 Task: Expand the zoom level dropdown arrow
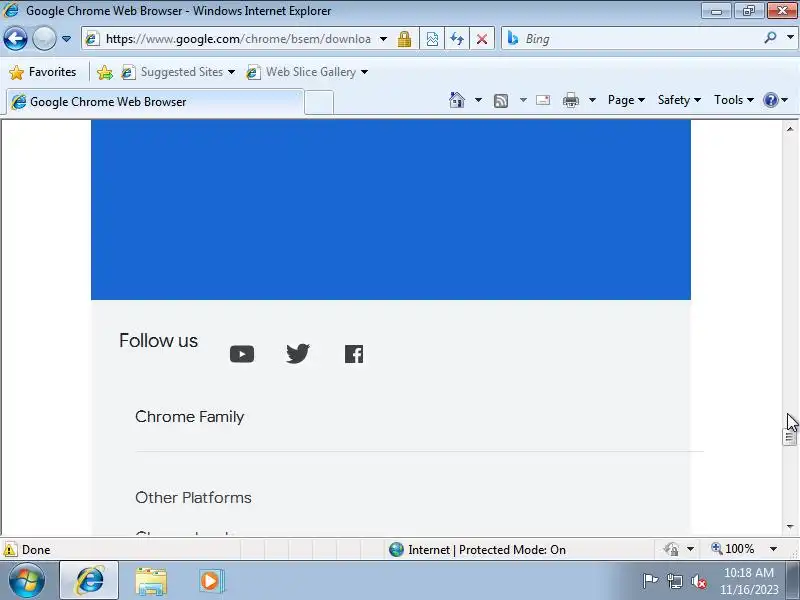pyautogui.click(x=773, y=549)
